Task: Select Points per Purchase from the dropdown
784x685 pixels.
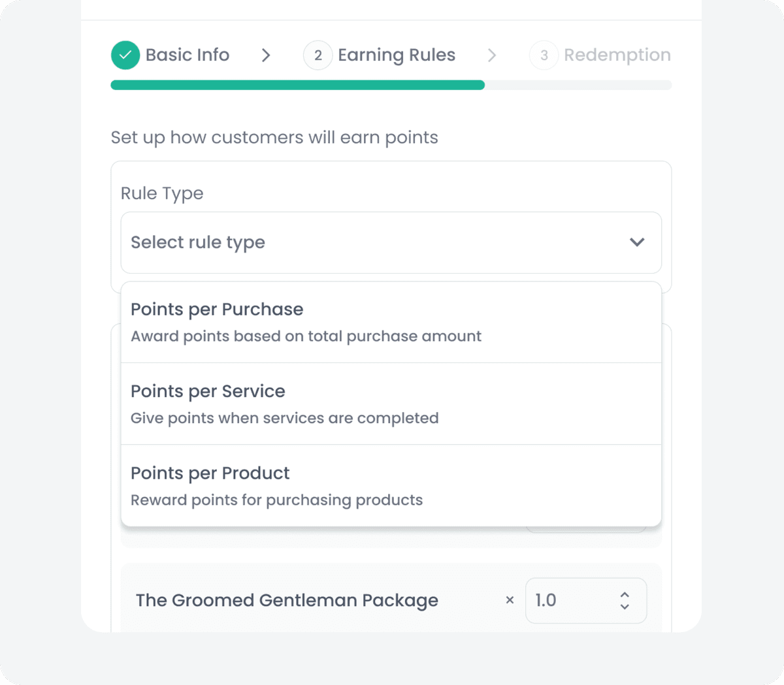Action: 391,321
